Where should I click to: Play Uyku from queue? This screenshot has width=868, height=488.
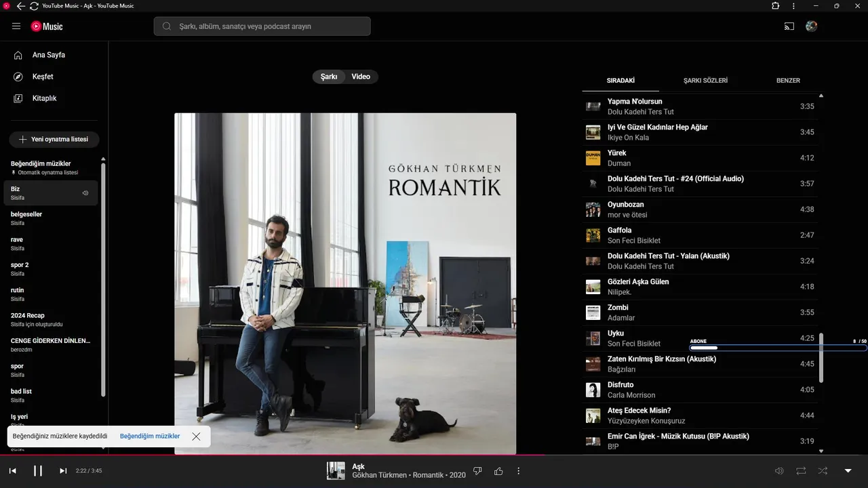coord(700,338)
